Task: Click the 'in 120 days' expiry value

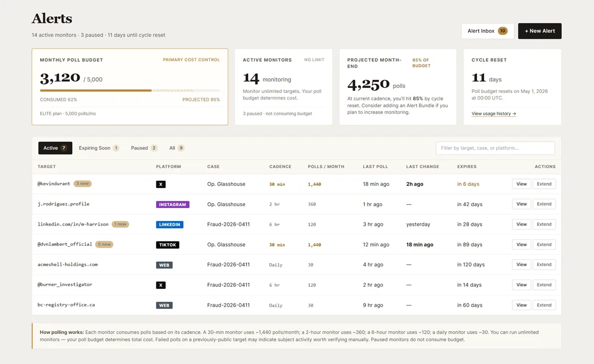Action: 471,265
